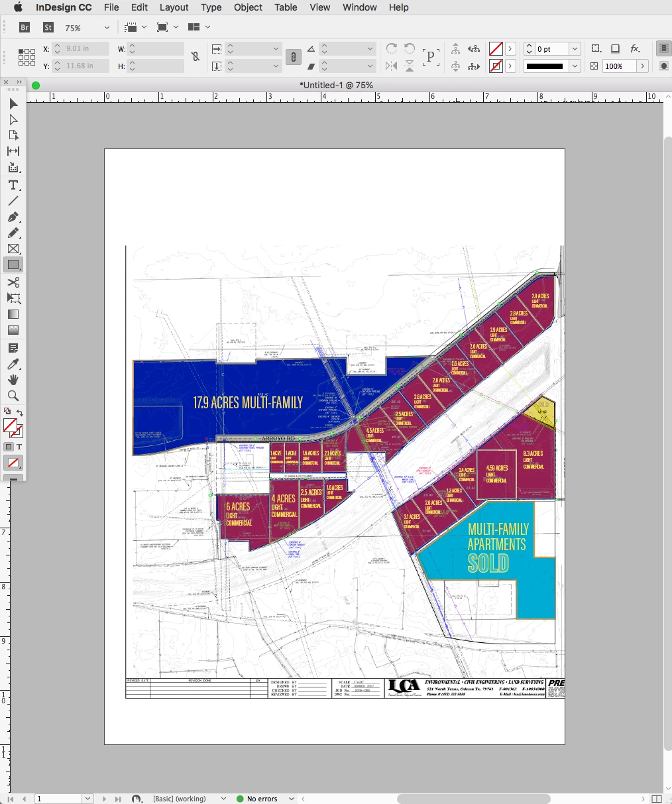Select the Type tool in toolbox
Image resolution: width=672 pixels, height=804 pixels.
tap(13, 185)
